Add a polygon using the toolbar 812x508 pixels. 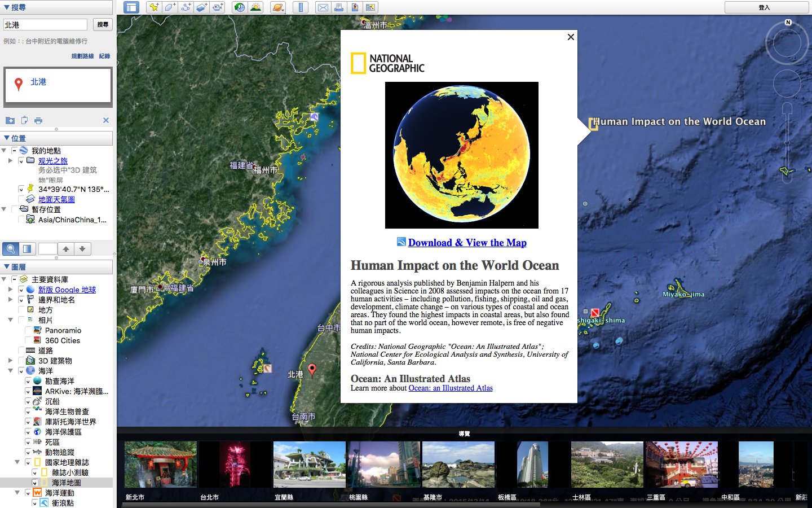(x=170, y=7)
